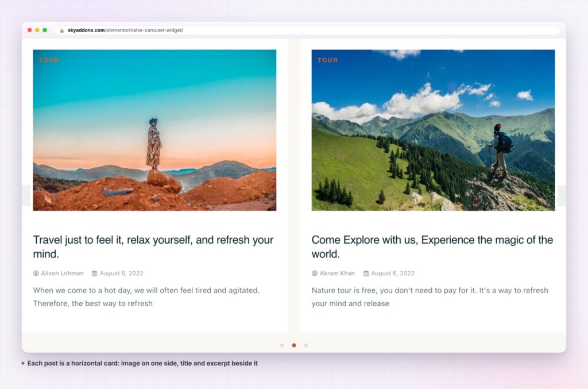Go to first carousel pagination dot

[x=282, y=345]
